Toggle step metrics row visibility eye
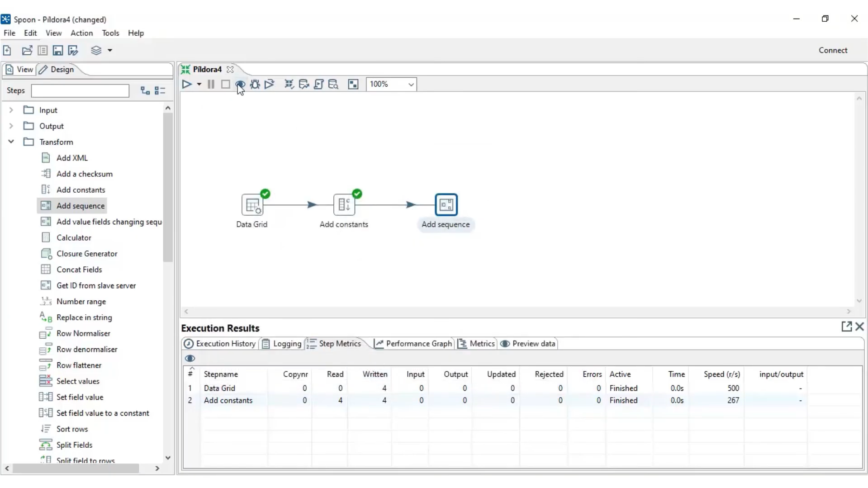The height and width of the screenshot is (488, 868). (x=190, y=358)
